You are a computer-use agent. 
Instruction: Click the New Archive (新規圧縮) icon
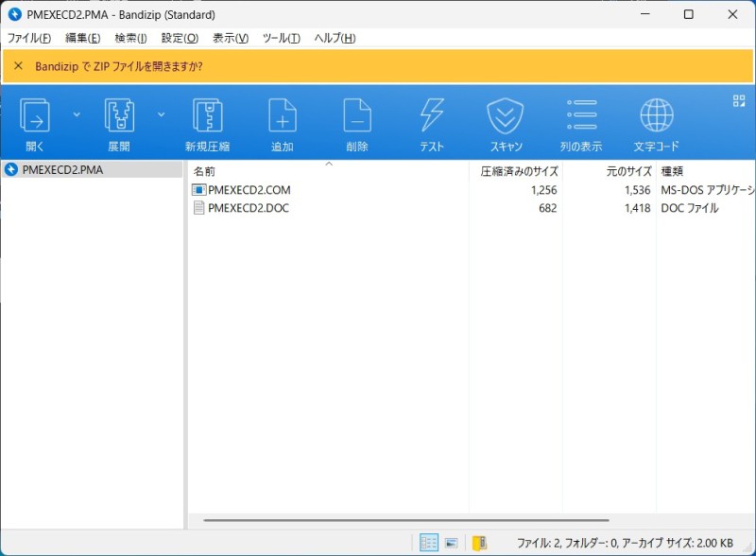point(207,116)
